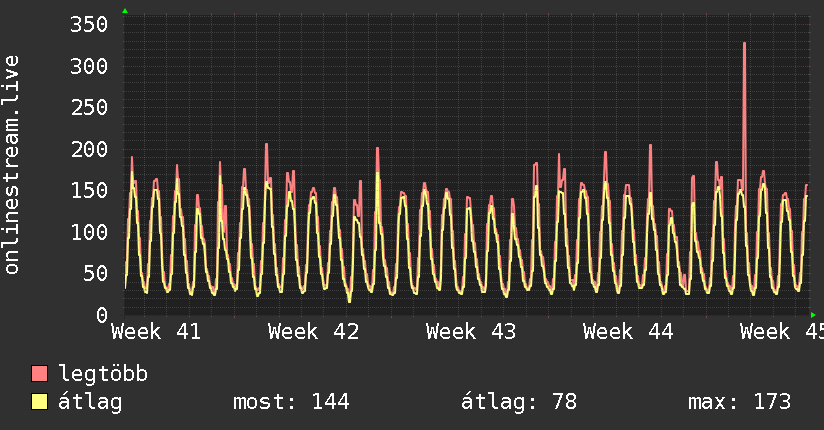Click the 300 y-axis value
The width and height of the screenshot is (824, 430).
pyautogui.click(x=89, y=66)
